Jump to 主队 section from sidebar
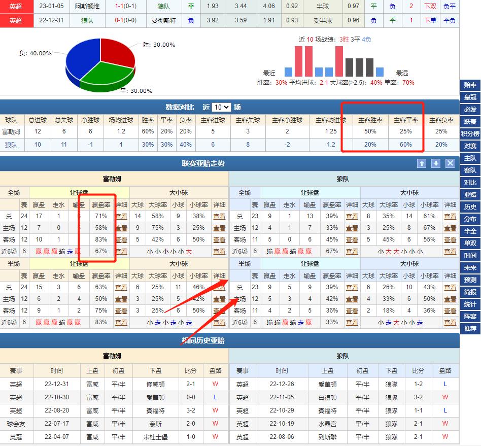This screenshot has width=481, height=448. click(x=470, y=158)
